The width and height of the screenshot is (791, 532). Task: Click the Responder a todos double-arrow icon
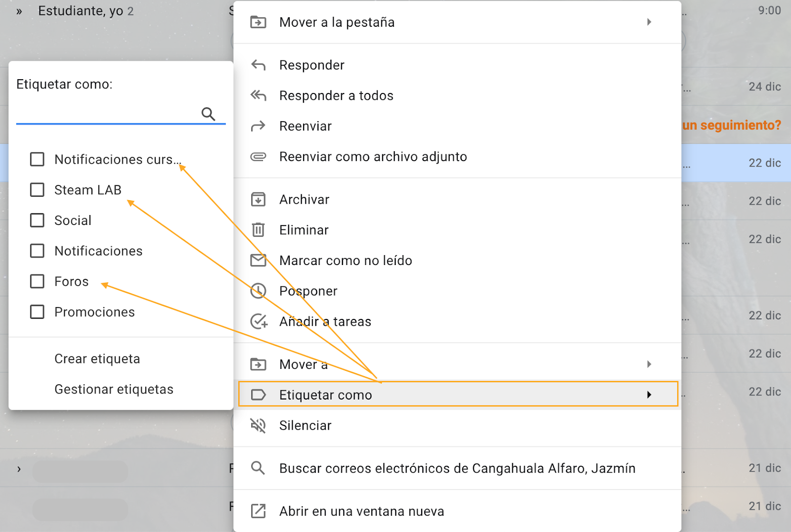coord(258,95)
